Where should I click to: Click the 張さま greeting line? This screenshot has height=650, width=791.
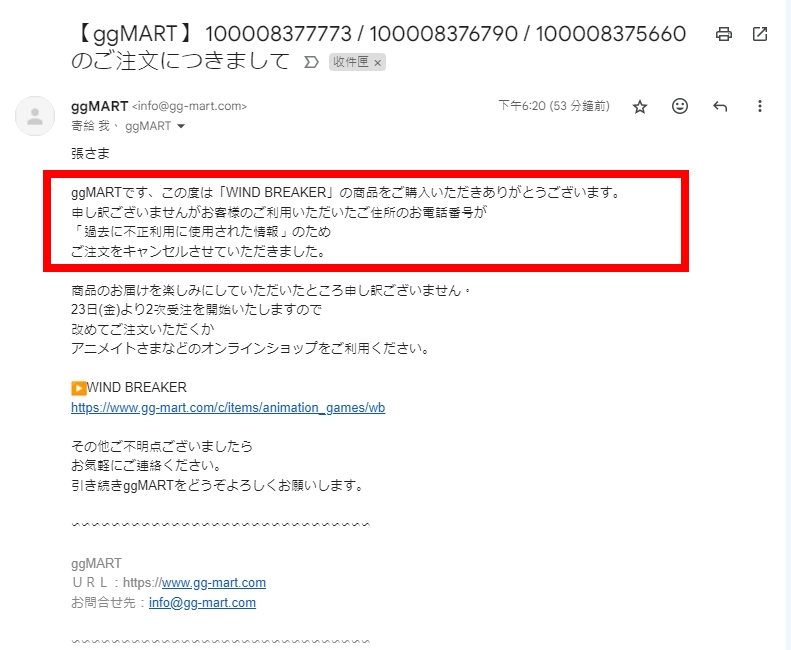tap(90, 153)
